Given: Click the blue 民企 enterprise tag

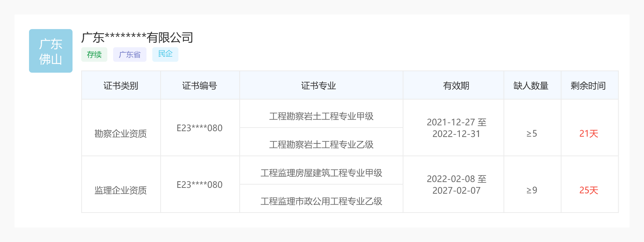Looking at the screenshot, I should point(165,54).
